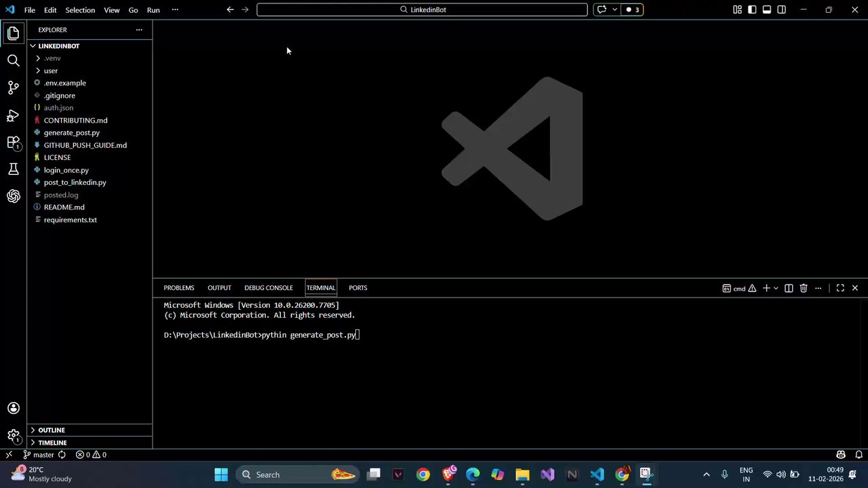The width and height of the screenshot is (868, 488).
Task: Switch to the PROBLEMS tab
Action: pos(179,288)
